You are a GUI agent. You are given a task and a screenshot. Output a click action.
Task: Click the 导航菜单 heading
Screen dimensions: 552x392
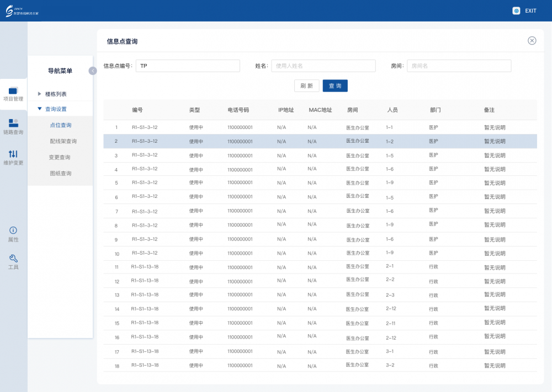click(x=60, y=71)
